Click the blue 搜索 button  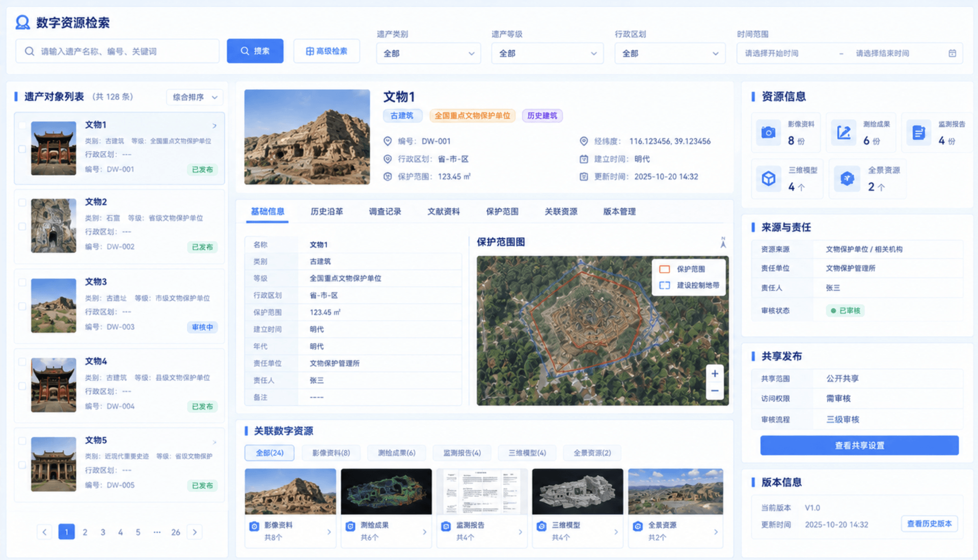pyautogui.click(x=255, y=51)
